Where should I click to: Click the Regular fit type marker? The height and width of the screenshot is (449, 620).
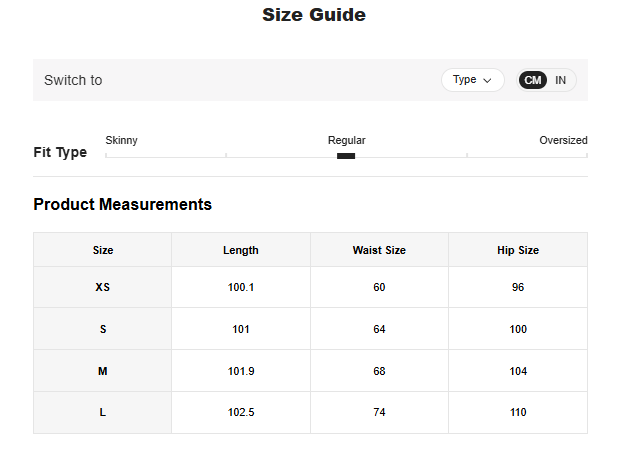[x=346, y=155]
